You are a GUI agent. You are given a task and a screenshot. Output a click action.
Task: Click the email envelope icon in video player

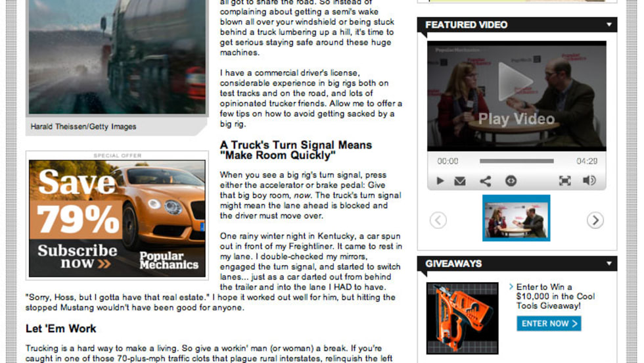(x=460, y=181)
